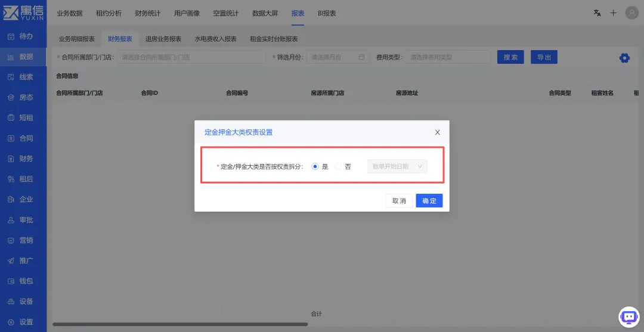Click the 确定 button
The image size is (644, 332).
429,201
